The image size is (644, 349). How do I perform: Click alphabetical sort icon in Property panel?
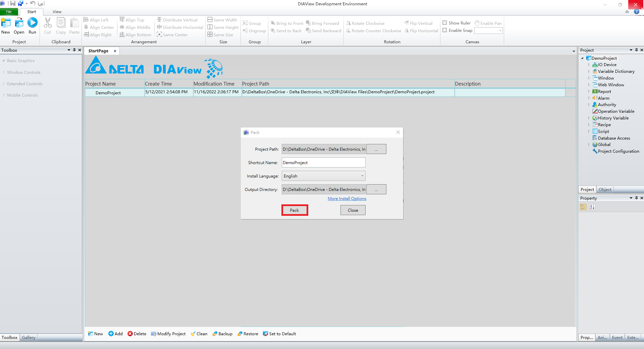tap(592, 207)
